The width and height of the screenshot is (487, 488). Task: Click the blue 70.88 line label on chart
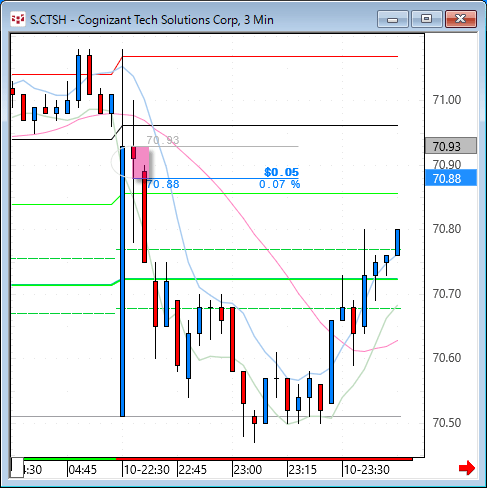point(163,184)
